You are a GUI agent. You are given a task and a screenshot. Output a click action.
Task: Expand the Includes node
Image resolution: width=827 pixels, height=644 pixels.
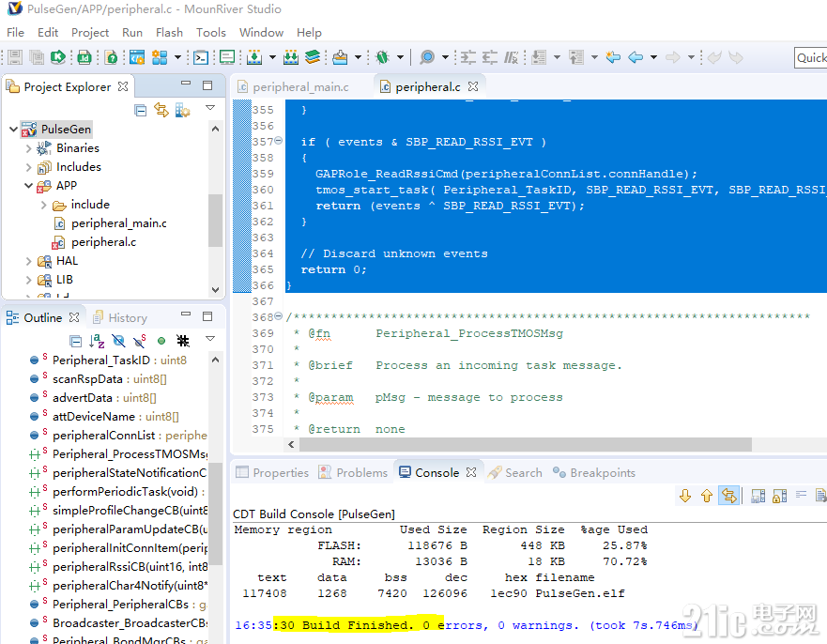(x=28, y=167)
